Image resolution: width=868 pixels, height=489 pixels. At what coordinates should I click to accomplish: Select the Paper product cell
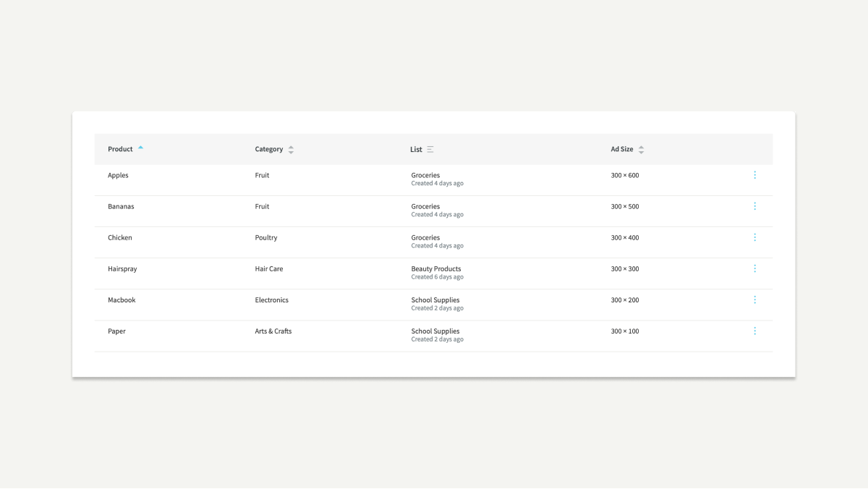click(x=116, y=331)
